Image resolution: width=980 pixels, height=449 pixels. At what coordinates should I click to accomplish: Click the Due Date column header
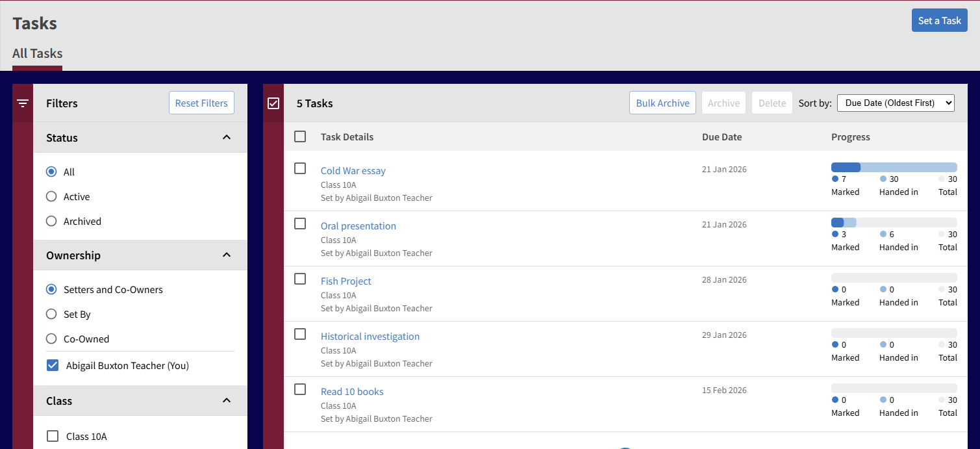click(722, 137)
